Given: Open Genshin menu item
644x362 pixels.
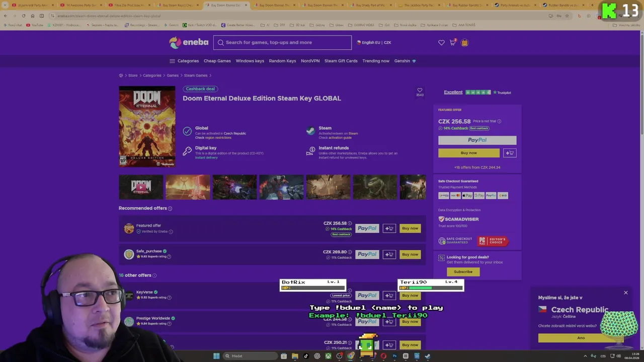Looking at the screenshot, I should (405, 61).
